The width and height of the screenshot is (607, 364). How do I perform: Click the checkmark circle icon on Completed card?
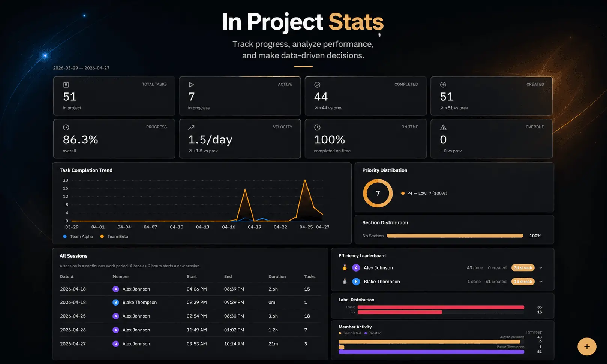[317, 85]
